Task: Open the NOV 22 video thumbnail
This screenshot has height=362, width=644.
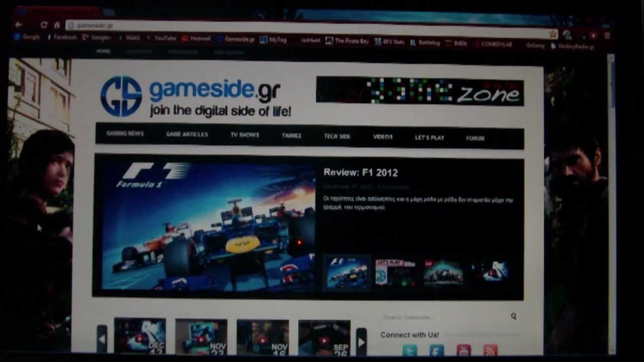Action: click(201, 337)
